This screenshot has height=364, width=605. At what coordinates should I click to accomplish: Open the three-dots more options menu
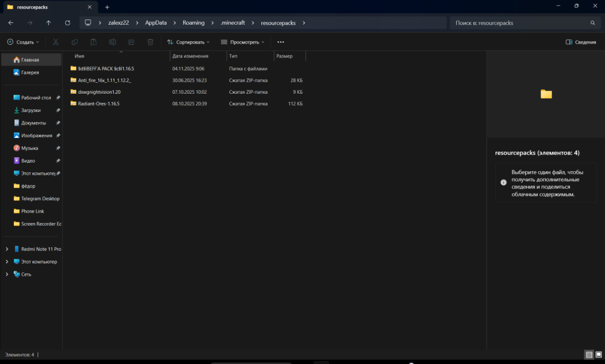281,42
